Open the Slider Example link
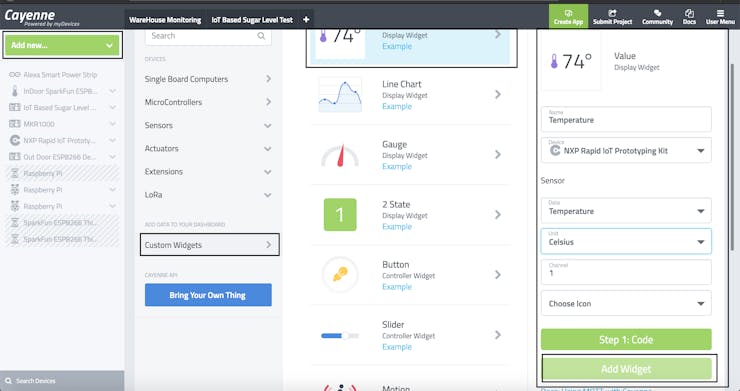The image size is (740, 391). pyautogui.click(x=397, y=347)
